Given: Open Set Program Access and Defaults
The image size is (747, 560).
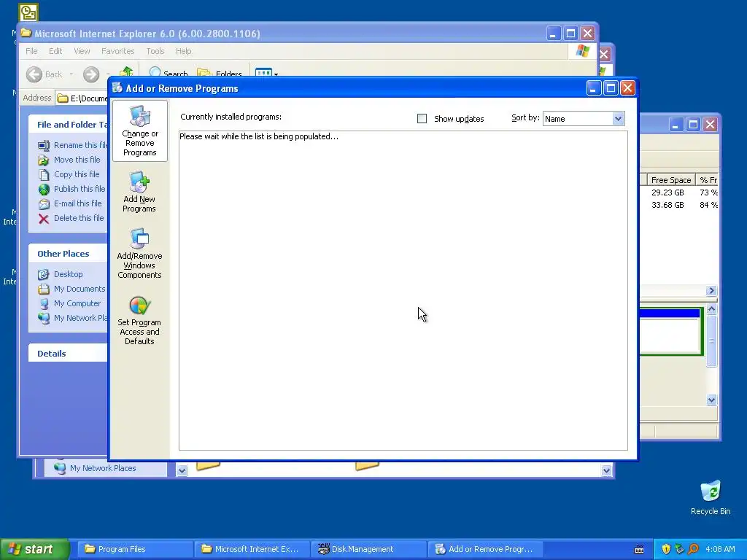Looking at the screenshot, I should click(x=139, y=320).
